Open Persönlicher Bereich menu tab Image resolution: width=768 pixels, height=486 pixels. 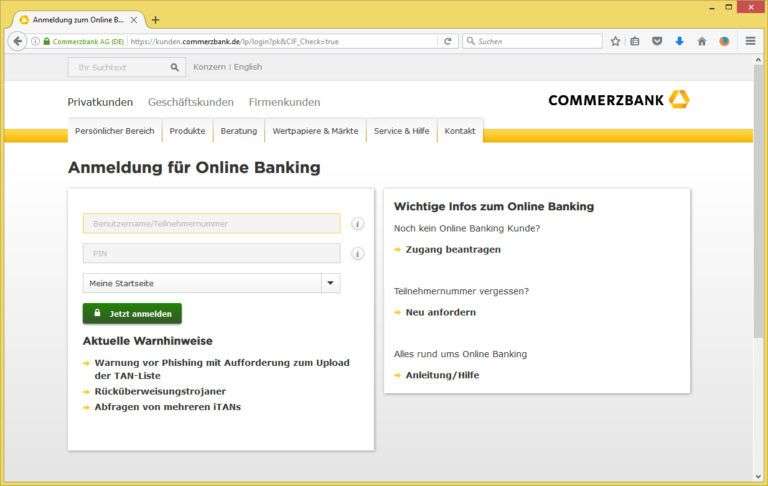coord(115,131)
